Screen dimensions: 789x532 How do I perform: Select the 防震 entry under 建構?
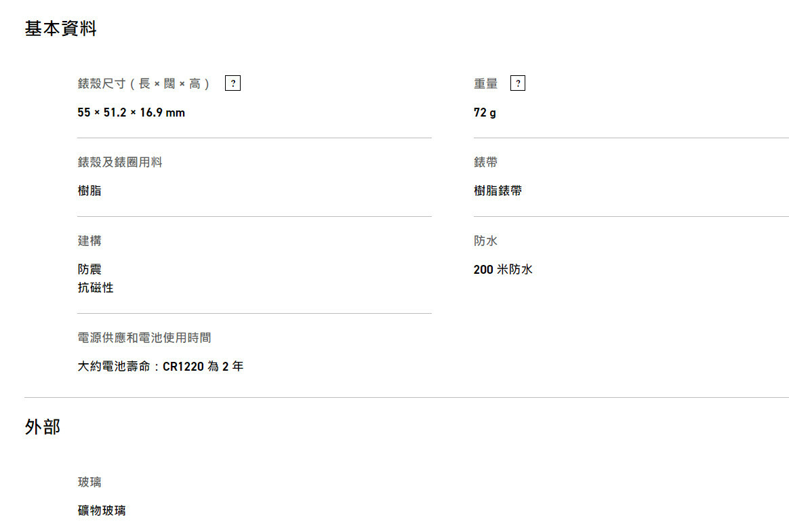[x=89, y=270]
